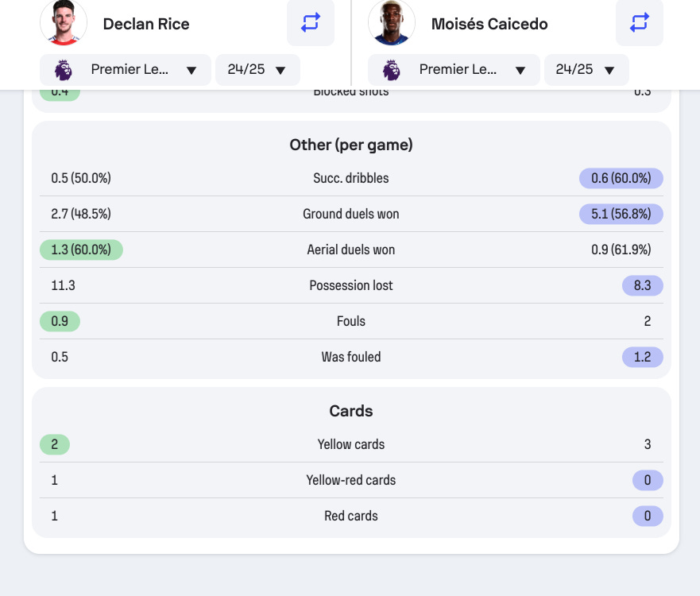Click Moisés Caicedo's player photo
Screen dimensions: 700x596
pos(392,22)
